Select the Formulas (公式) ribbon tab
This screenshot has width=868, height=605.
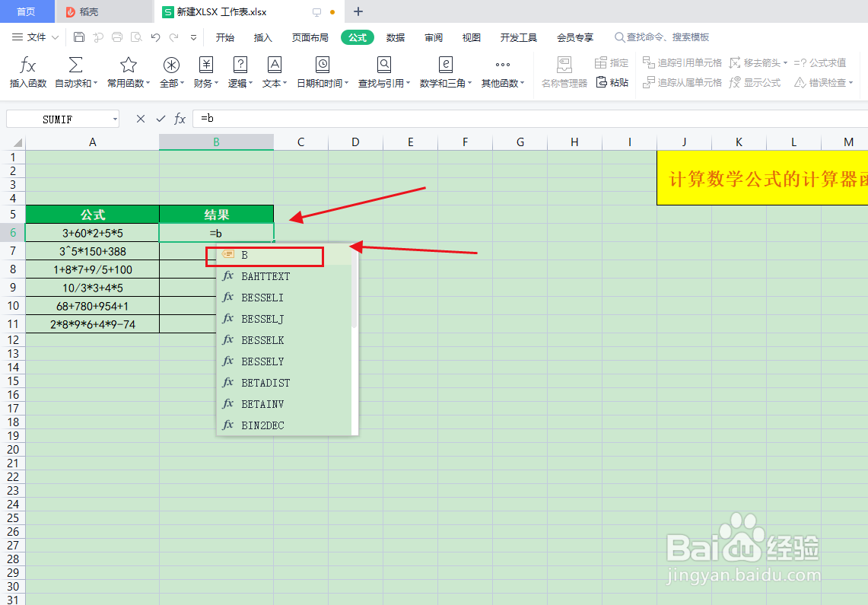coord(358,37)
